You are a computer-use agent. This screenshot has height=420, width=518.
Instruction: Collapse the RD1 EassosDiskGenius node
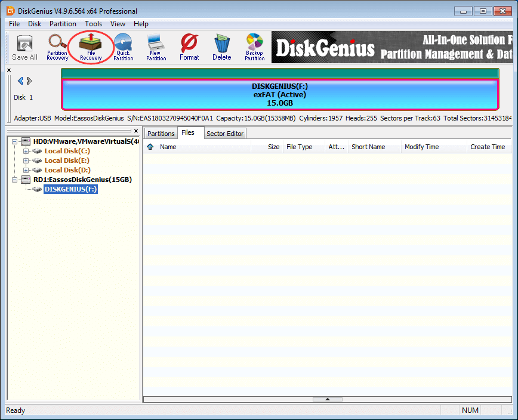point(14,180)
